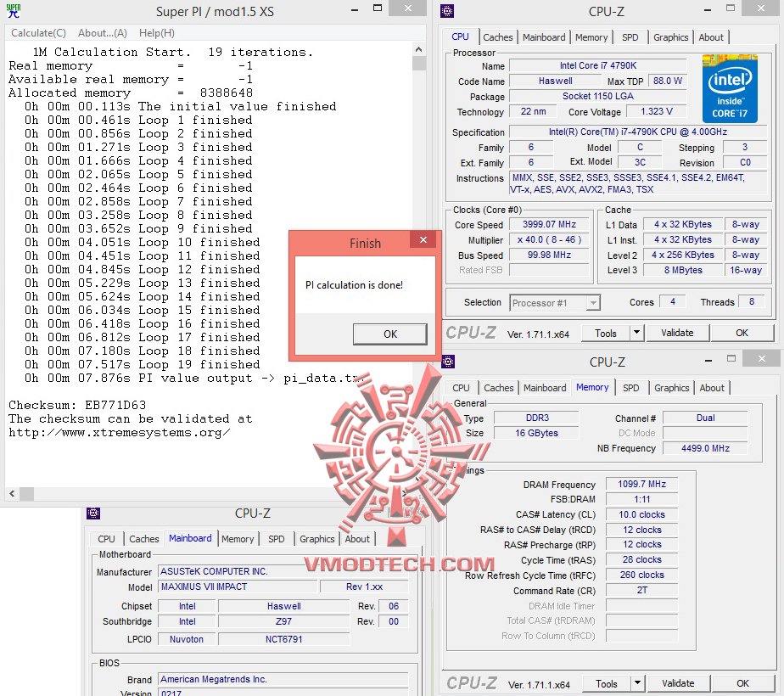Click the CAS# Latency value 10.0 clocks
784x696 pixels.
click(642, 514)
